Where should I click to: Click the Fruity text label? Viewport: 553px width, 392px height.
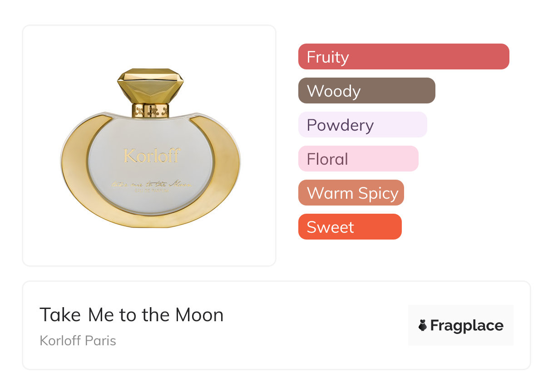(x=328, y=57)
